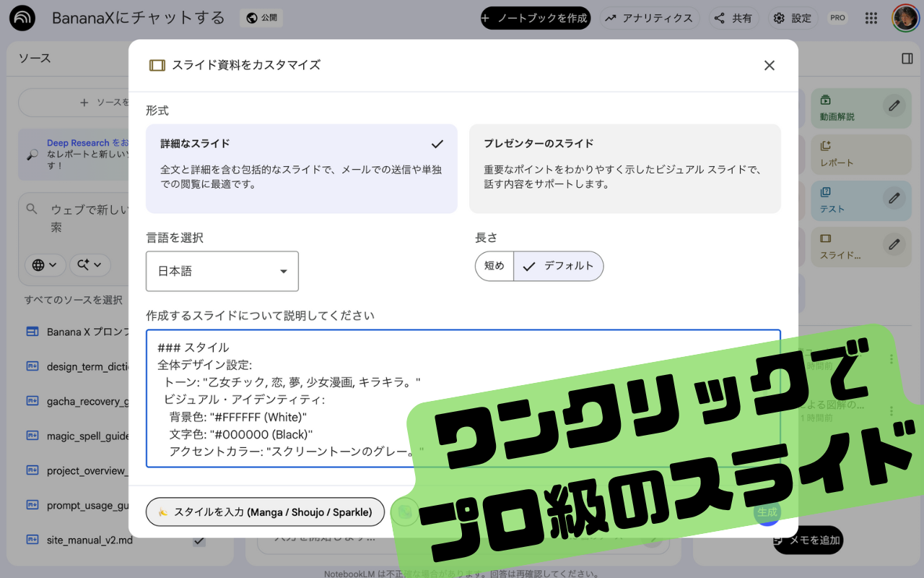
Task: Click the スタイルを入力 (Manga/Shoujo/Sparkle) button
Action: [x=265, y=512]
